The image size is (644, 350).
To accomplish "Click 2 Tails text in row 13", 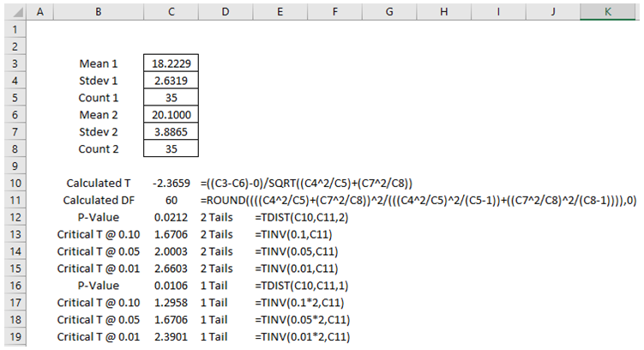I will (216, 234).
